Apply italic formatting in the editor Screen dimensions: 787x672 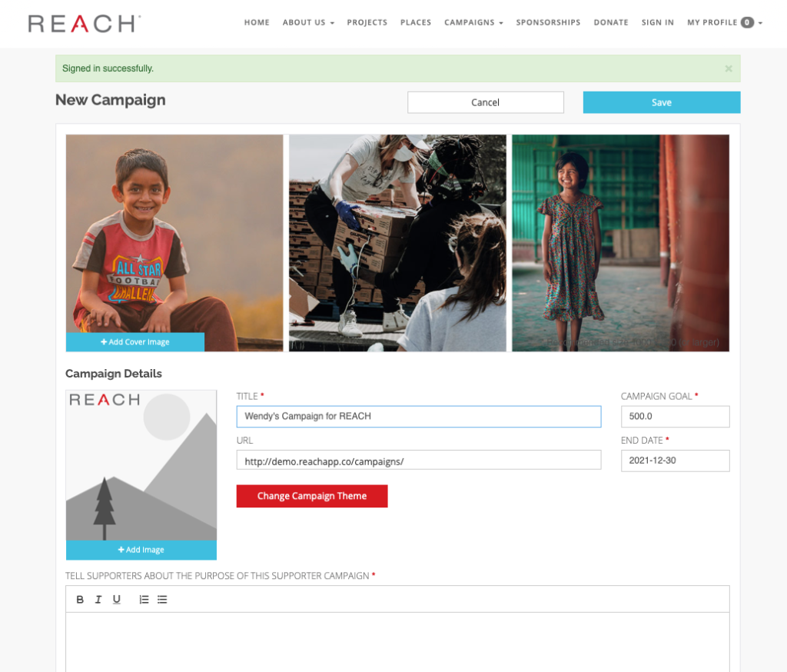click(98, 599)
